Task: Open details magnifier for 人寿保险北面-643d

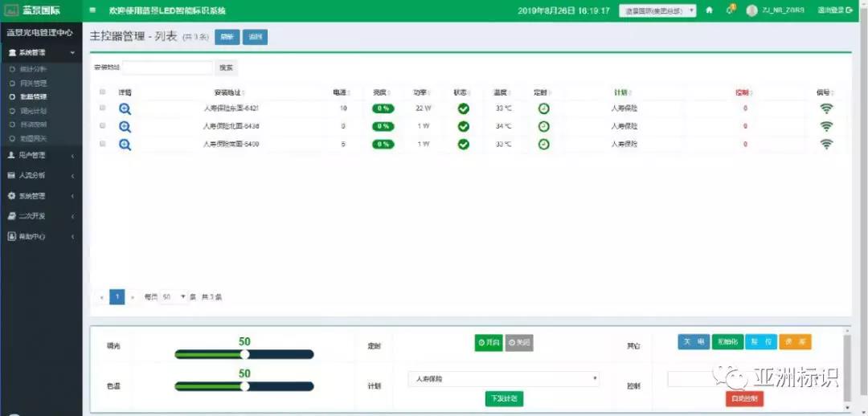Action: tap(125, 126)
